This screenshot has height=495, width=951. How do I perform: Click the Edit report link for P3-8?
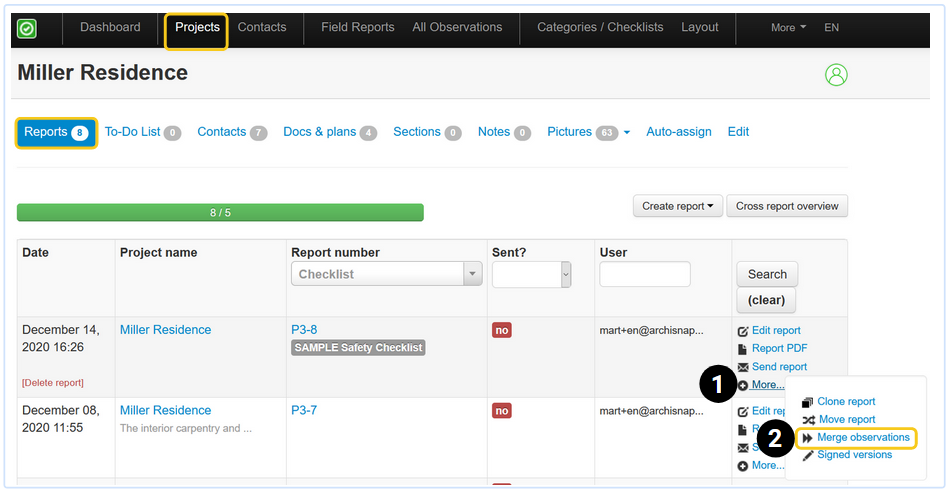[776, 331]
